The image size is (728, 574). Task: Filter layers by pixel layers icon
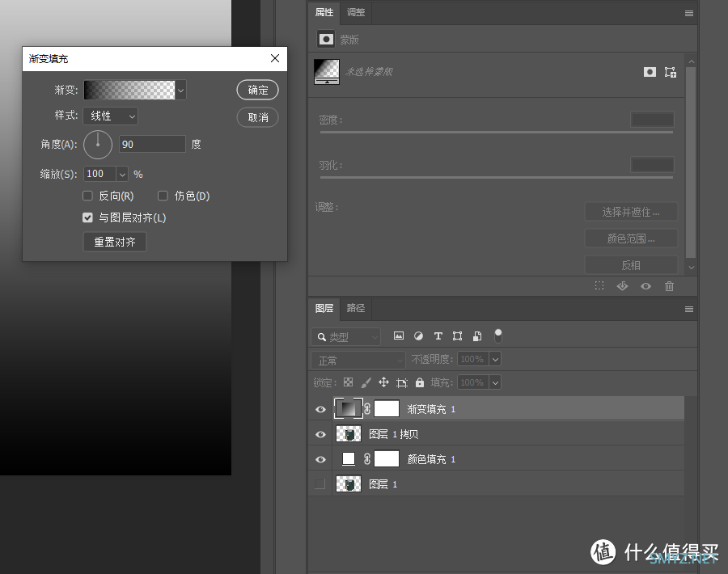tap(398, 336)
